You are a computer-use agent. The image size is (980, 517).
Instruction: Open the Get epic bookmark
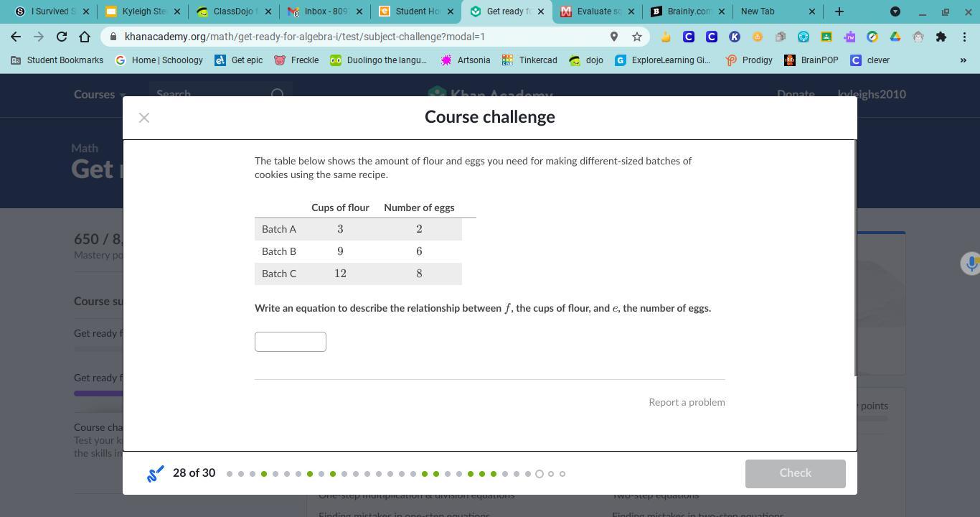239,60
